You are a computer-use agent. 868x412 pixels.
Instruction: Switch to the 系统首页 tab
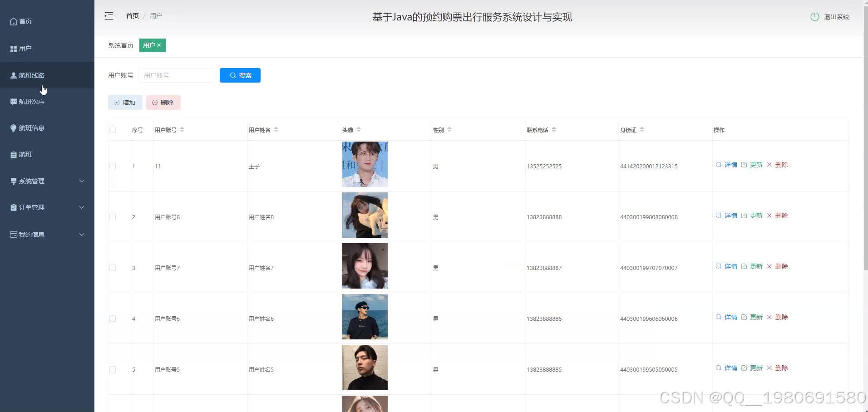[120, 45]
